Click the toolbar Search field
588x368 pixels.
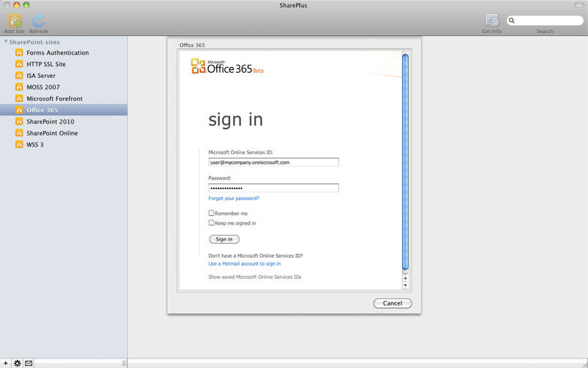tap(545, 21)
